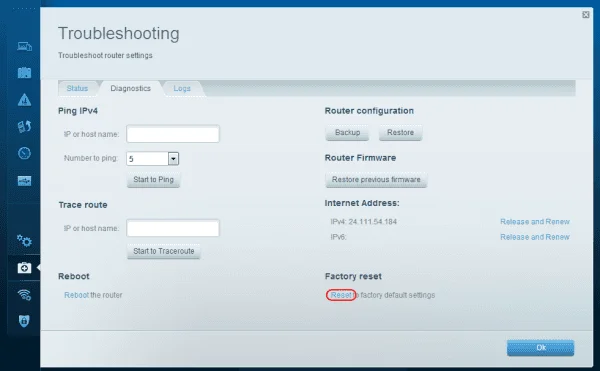Open Parental Controls warning-triangle icon

tap(24, 100)
